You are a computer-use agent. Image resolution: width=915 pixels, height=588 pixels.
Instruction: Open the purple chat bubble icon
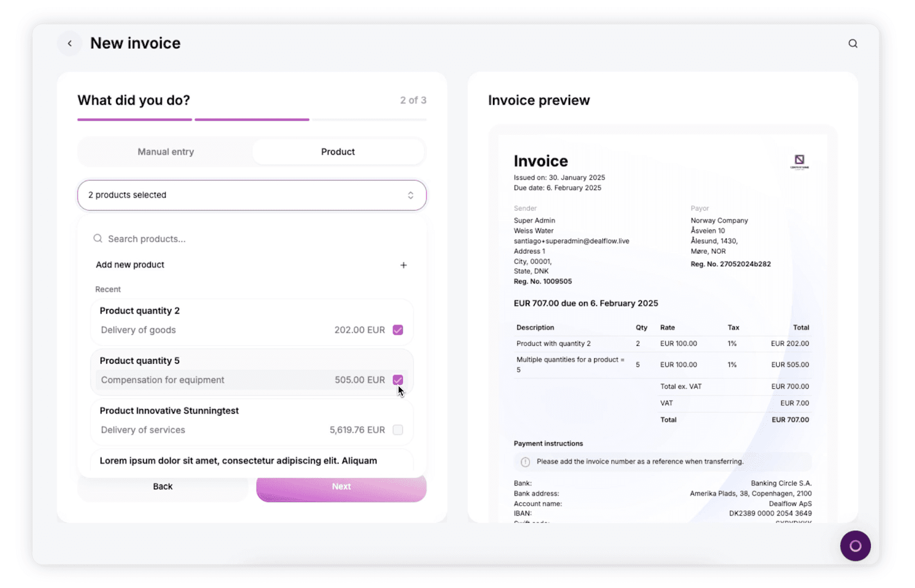855,546
